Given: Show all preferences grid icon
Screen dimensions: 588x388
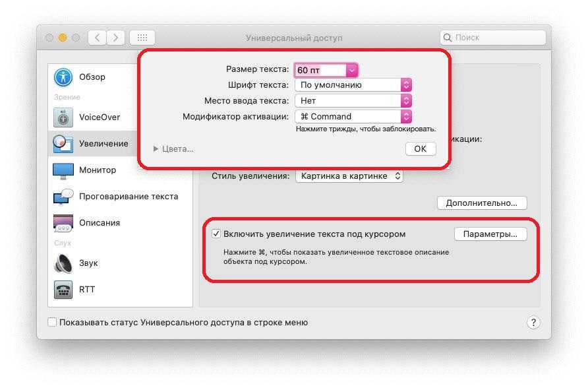Looking at the screenshot, I should pyautogui.click(x=142, y=38).
